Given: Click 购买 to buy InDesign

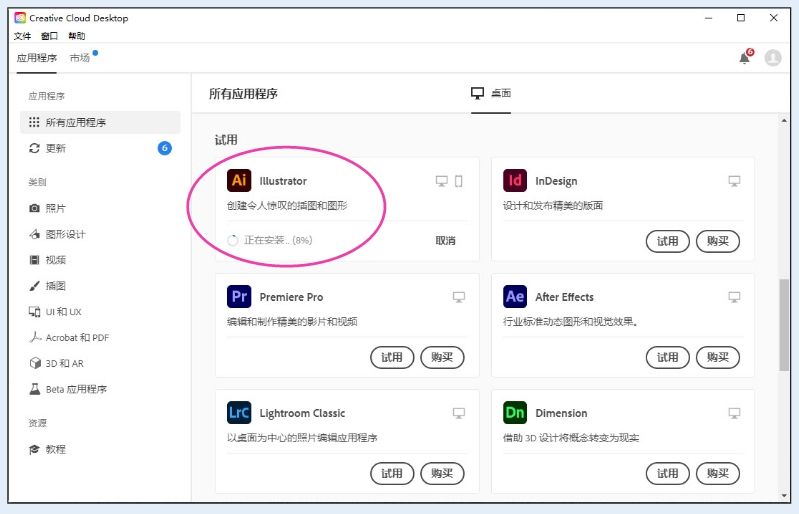Looking at the screenshot, I should click(x=717, y=241).
